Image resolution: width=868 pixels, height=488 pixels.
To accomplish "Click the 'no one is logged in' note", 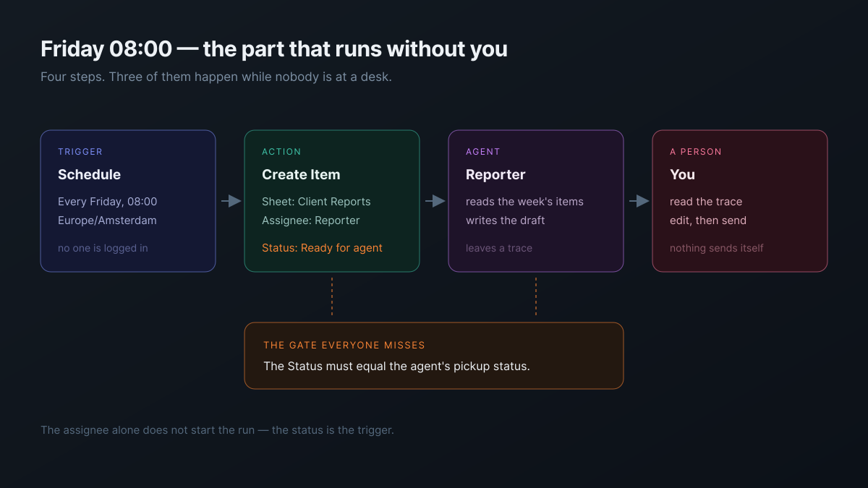I will [x=103, y=248].
